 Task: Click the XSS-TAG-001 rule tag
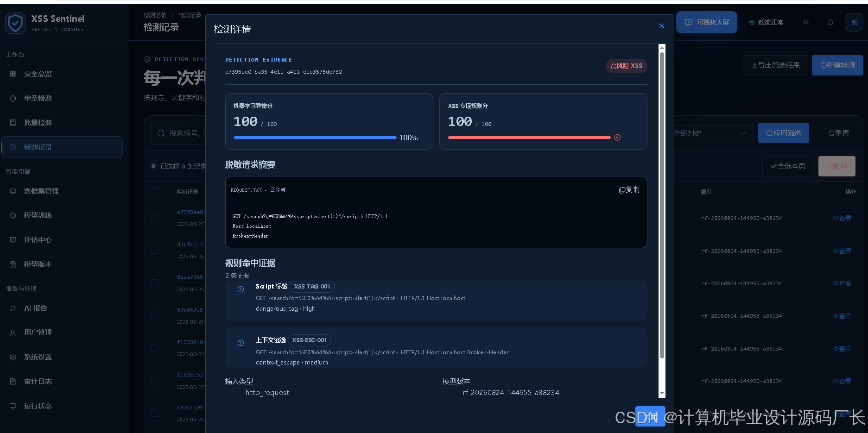(312, 287)
